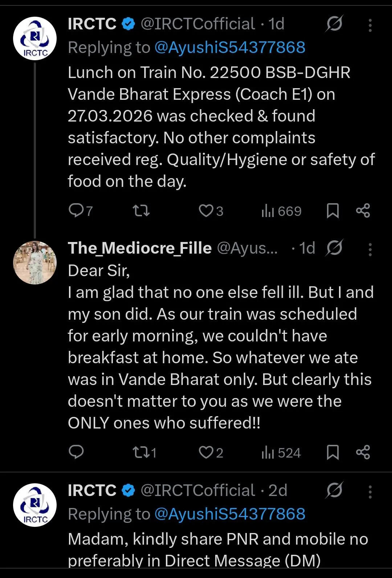Open more options on The_Mediocre_Fille's tweet
This screenshot has height=578, width=392.
click(x=370, y=249)
